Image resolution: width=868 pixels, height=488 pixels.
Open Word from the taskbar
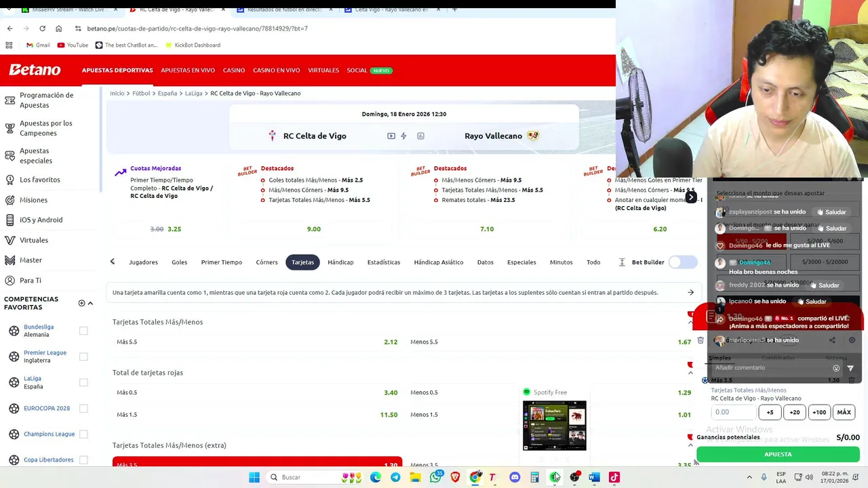594,477
